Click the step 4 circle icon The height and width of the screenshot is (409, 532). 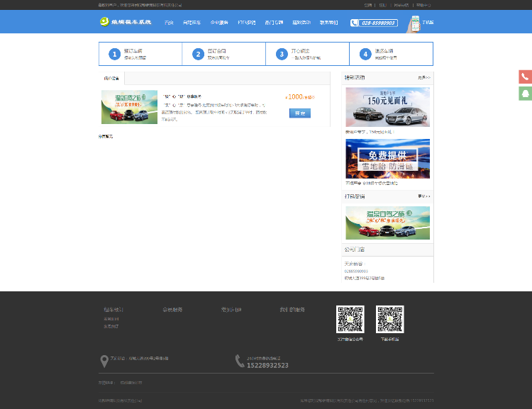[x=365, y=54]
